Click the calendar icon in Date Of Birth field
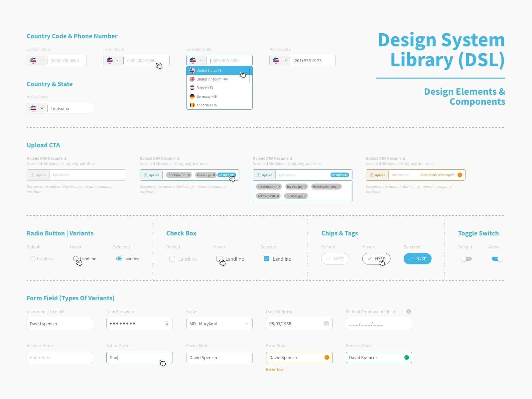The height and width of the screenshot is (399, 532). point(327,324)
